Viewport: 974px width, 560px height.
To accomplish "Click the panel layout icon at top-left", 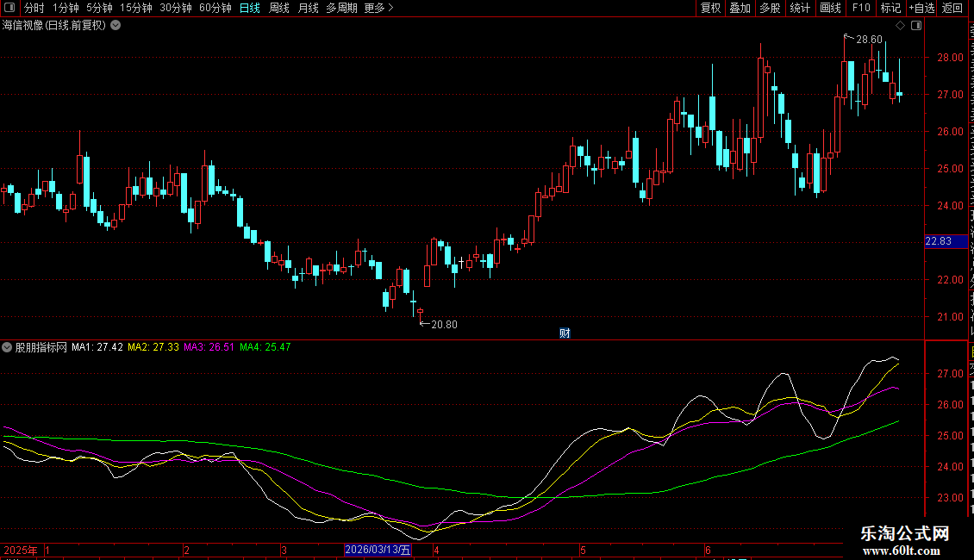I will pos(9,8).
